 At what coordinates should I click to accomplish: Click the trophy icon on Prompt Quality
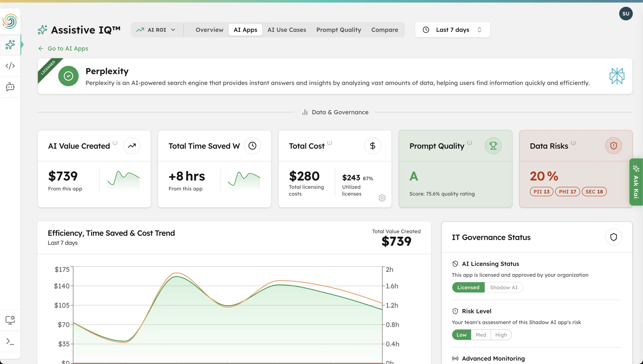493,146
